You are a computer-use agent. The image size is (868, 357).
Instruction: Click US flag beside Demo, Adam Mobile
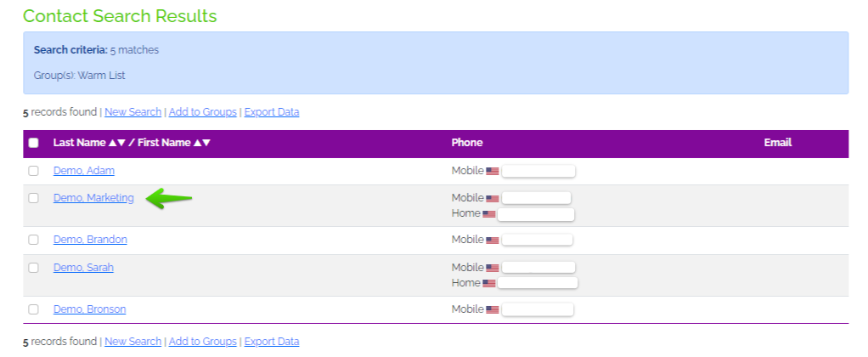(493, 172)
